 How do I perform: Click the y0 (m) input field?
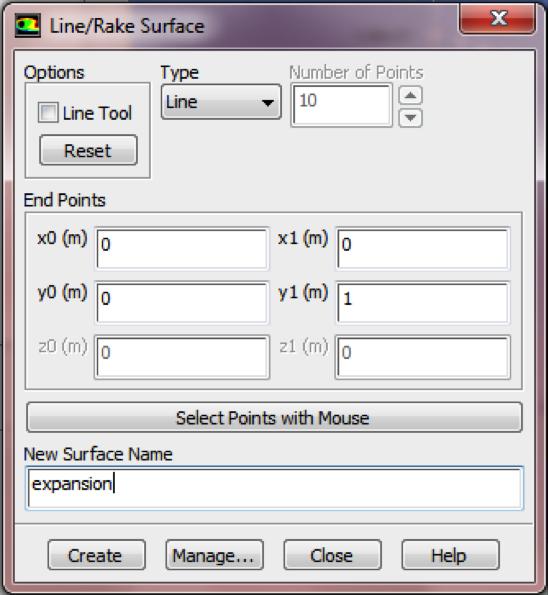(182, 303)
